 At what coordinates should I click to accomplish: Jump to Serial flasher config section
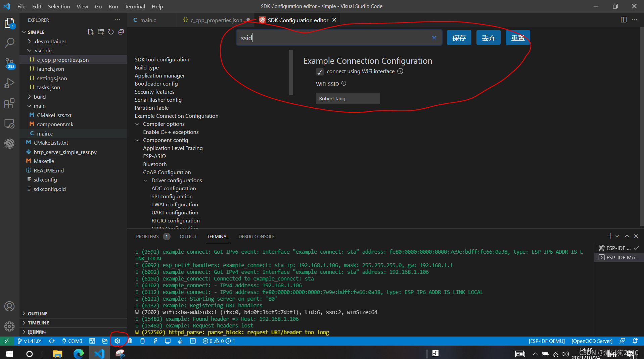click(158, 100)
